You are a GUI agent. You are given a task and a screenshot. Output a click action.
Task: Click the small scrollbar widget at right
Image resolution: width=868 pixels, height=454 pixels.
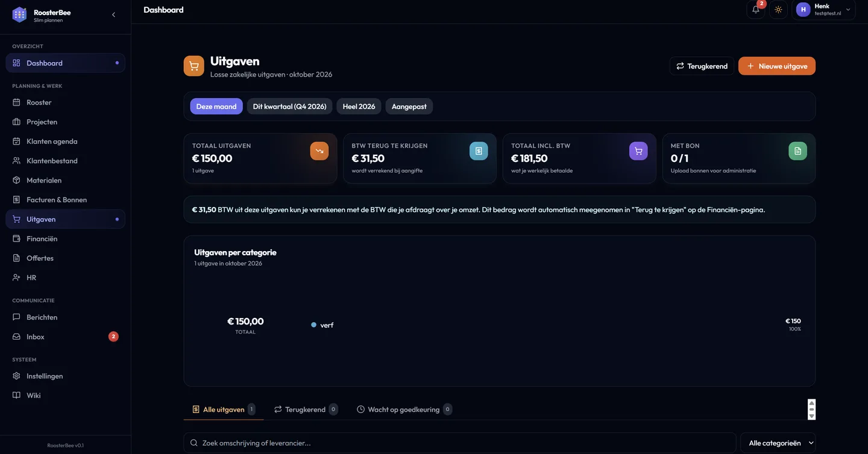[x=811, y=409]
